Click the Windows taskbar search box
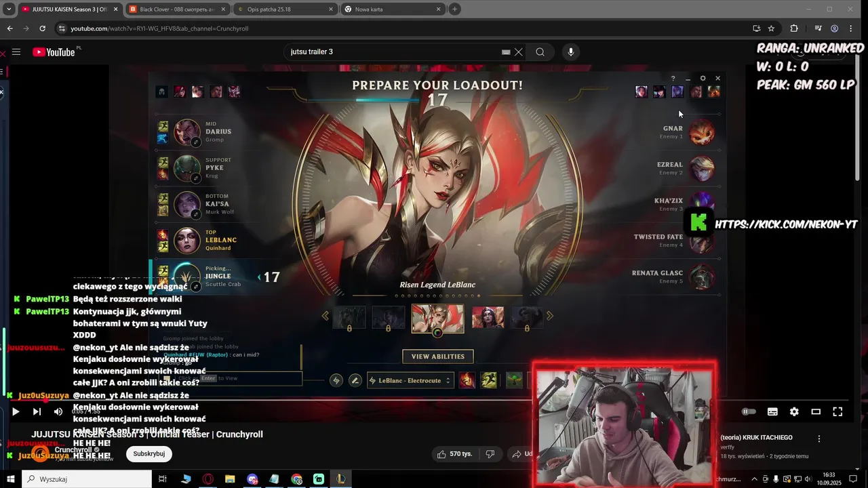Image resolution: width=868 pixels, height=488 pixels. [x=87, y=479]
